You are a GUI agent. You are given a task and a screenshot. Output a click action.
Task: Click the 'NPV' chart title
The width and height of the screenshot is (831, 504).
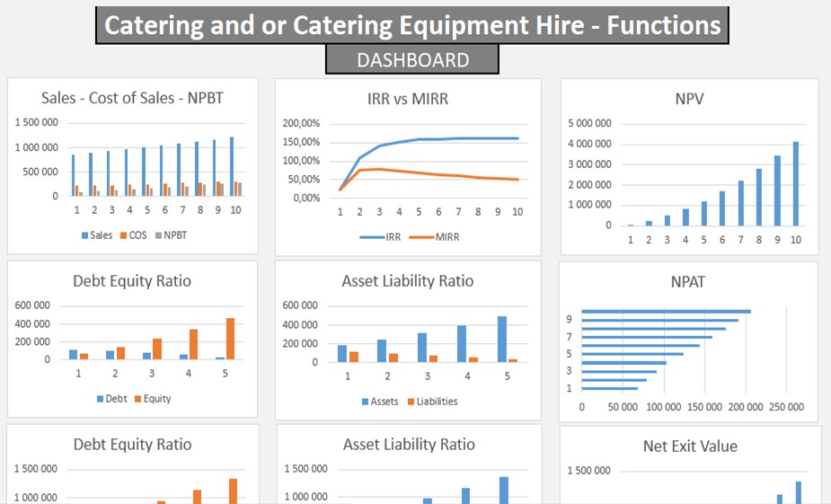pyautogui.click(x=689, y=99)
